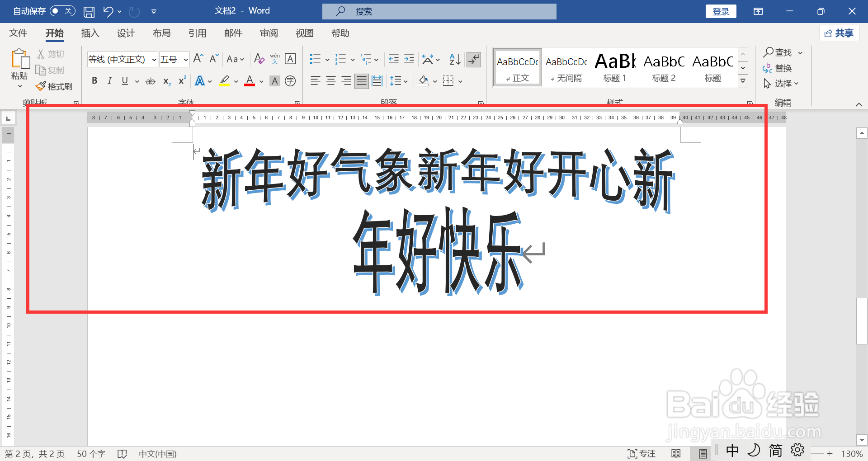Click the search box in title bar
868x461 pixels.
439,11
